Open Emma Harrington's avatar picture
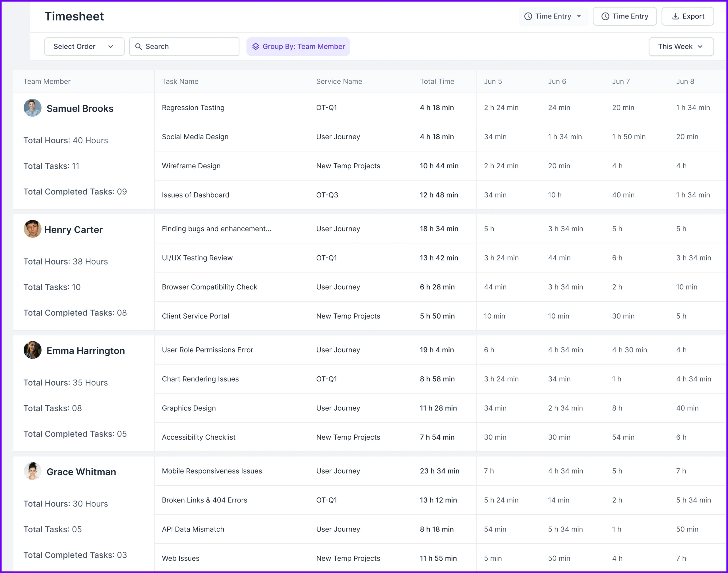The height and width of the screenshot is (573, 728). click(x=32, y=350)
